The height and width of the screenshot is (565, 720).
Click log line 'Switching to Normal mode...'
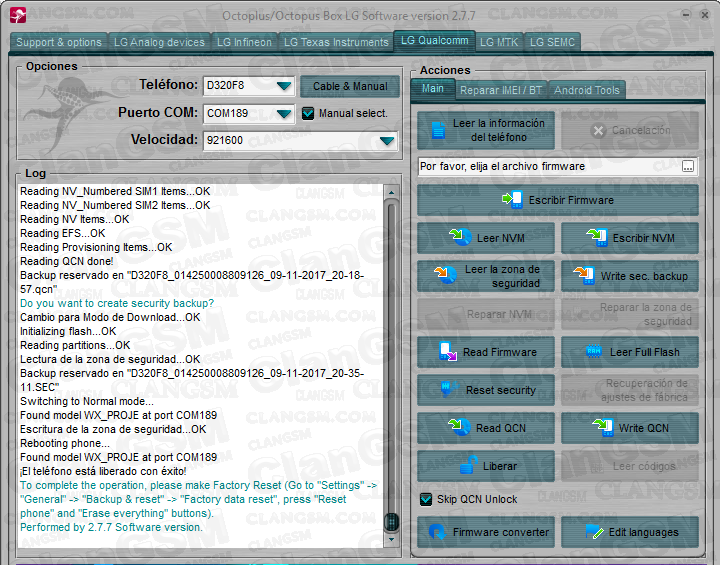click(87, 401)
